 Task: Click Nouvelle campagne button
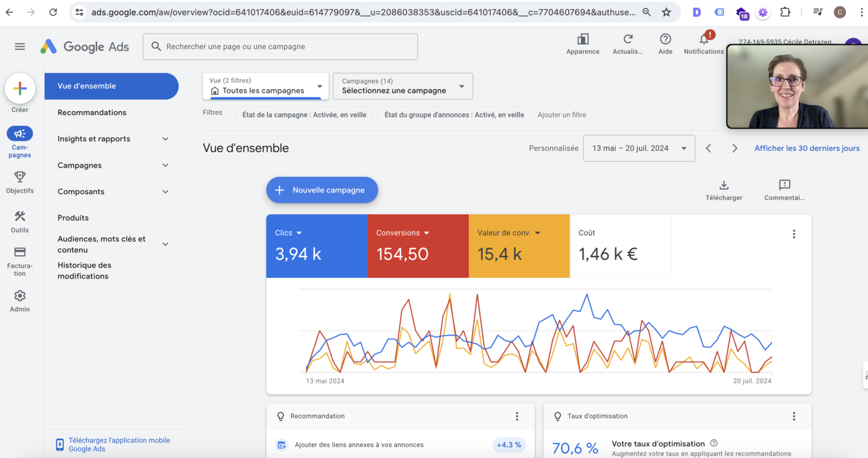(x=322, y=190)
